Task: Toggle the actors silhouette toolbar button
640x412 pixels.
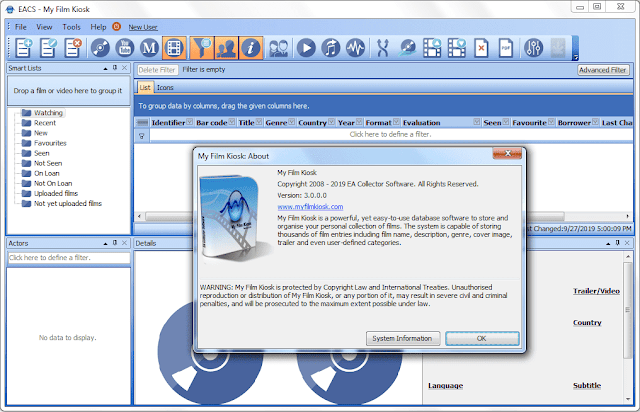Action: (226, 48)
